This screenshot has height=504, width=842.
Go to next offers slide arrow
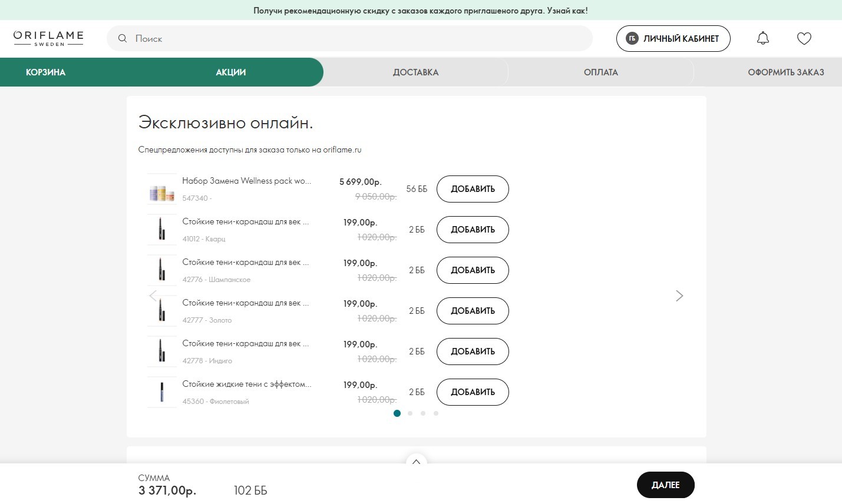coord(679,296)
